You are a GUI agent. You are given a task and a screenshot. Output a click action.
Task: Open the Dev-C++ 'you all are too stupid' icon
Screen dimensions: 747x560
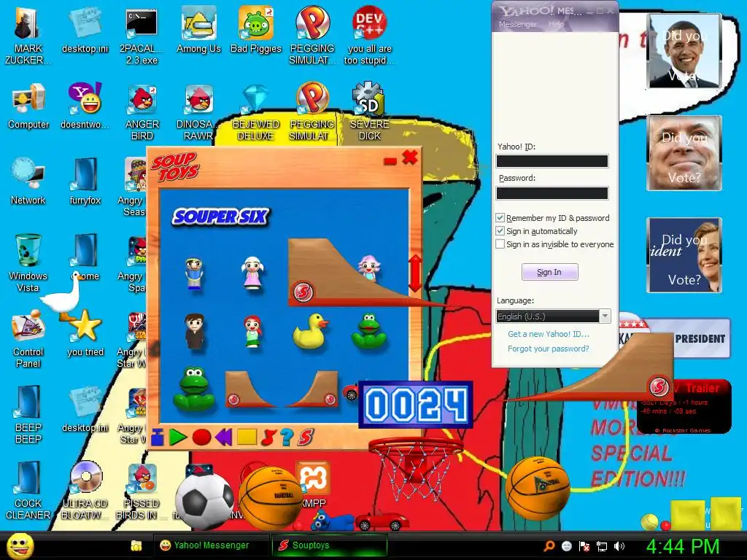[369, 36]
